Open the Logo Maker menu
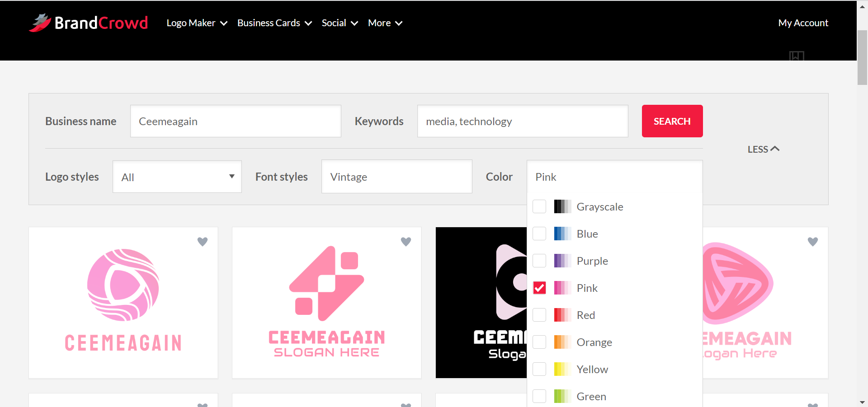 coord(197,23)
